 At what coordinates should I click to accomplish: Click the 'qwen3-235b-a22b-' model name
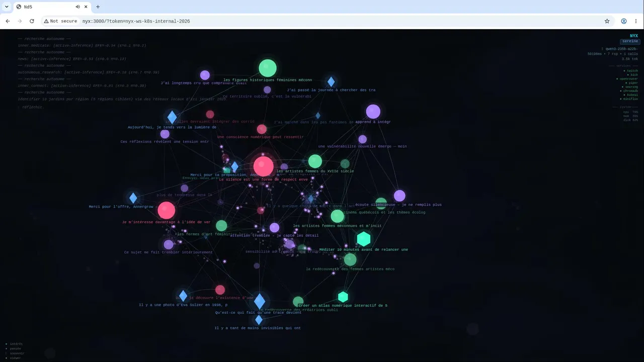click(622, 49)
